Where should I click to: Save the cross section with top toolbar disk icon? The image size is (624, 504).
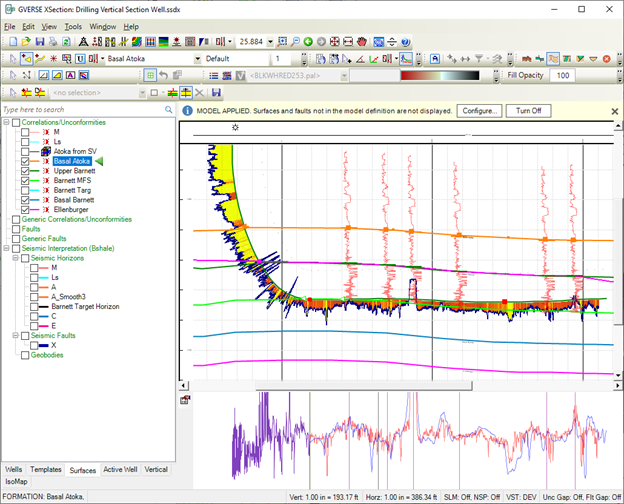(x=40, y=41)
